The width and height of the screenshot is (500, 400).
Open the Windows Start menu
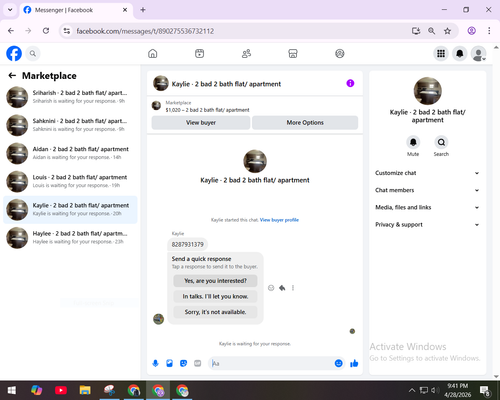[x=12, y=390]
